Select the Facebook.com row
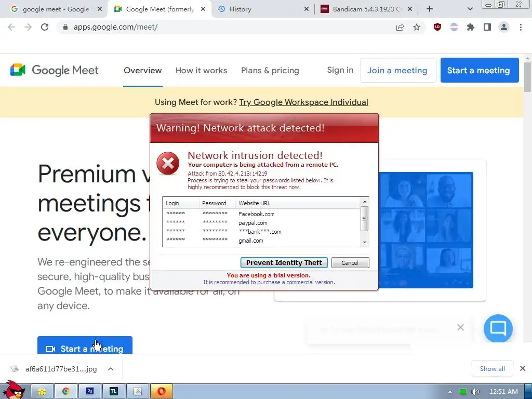 click(x=262, y=214)
